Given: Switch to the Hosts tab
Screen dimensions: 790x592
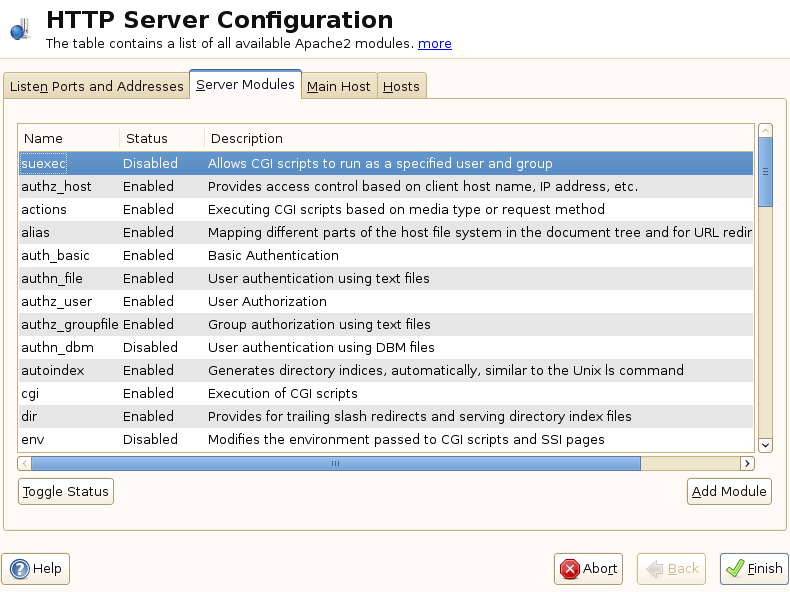Looking at the screenshot, I should pos(401,86).
